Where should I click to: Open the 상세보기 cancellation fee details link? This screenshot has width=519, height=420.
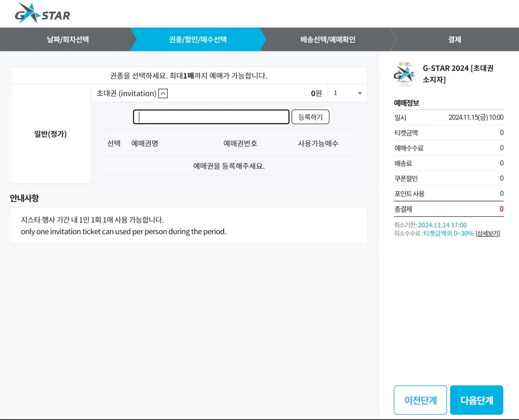tap(488, 234)
